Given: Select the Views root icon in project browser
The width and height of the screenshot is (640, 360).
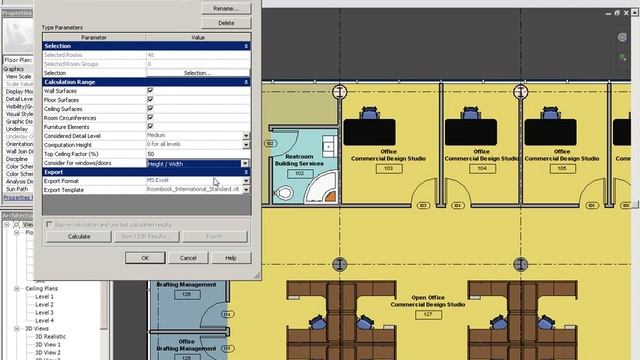Looking at the screenshot, I should [x=17, y=224].
